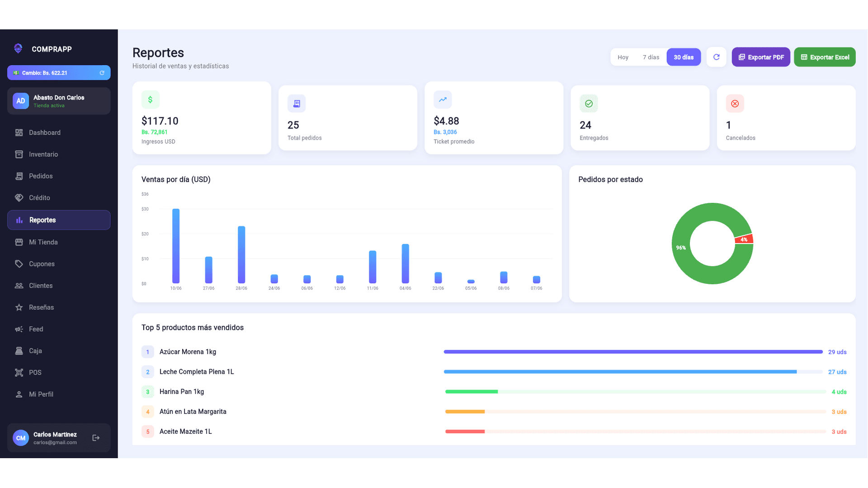Log out using the exit icon
This screenshot has width=868, height=488.
[x=96, y=438]
